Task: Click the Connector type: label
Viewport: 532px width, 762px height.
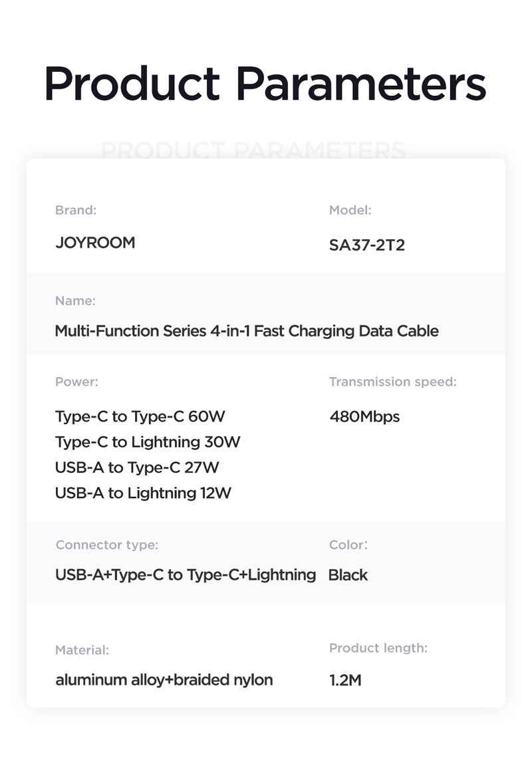Action: 107,545
